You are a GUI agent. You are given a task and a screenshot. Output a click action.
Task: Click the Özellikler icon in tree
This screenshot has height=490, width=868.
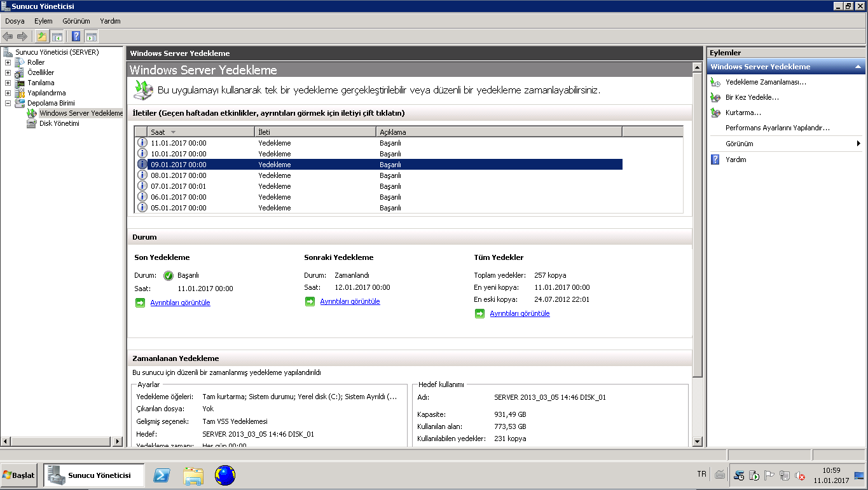pyautogui.click(x=20, y=72)
